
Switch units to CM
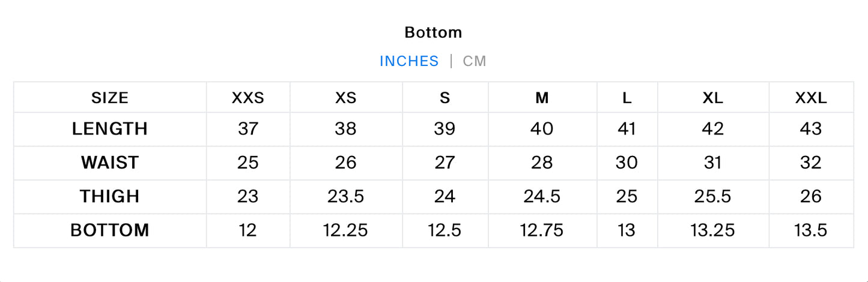(475, 61)
